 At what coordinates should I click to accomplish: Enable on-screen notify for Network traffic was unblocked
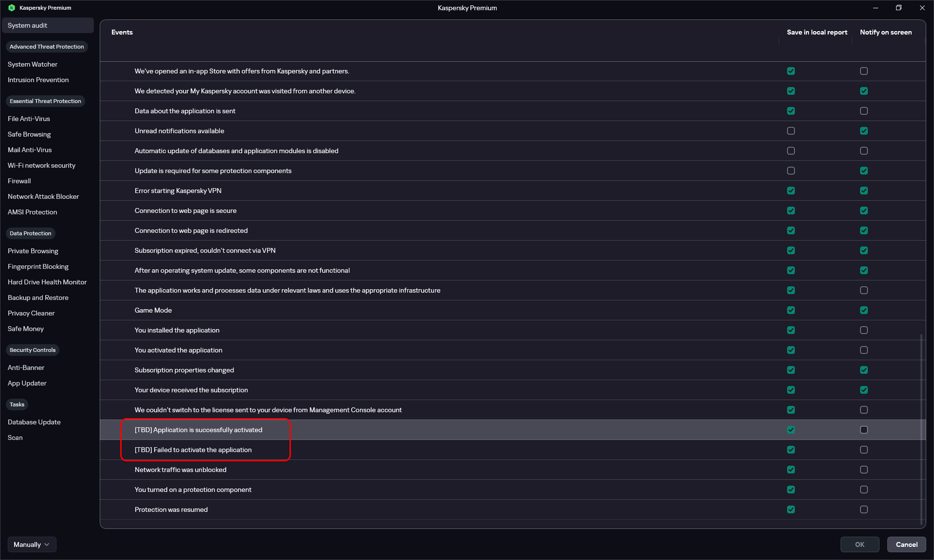point(864,470)
